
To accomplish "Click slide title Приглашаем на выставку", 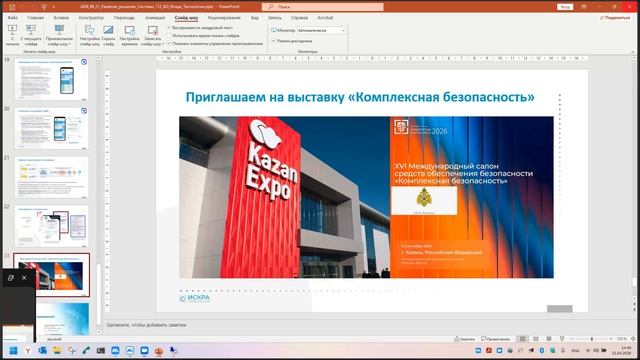I will (x=360, y=97).
